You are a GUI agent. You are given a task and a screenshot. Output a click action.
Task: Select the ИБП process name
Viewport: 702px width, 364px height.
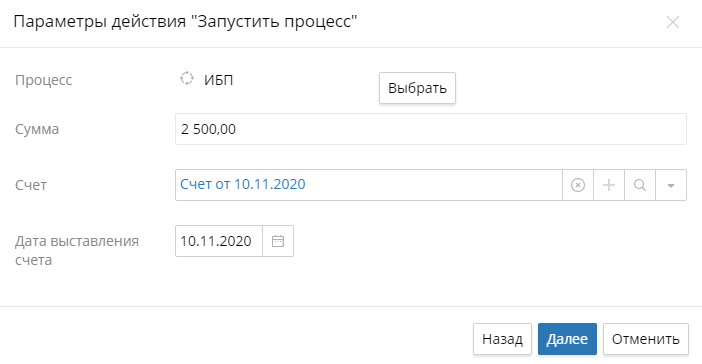(218, 80)
